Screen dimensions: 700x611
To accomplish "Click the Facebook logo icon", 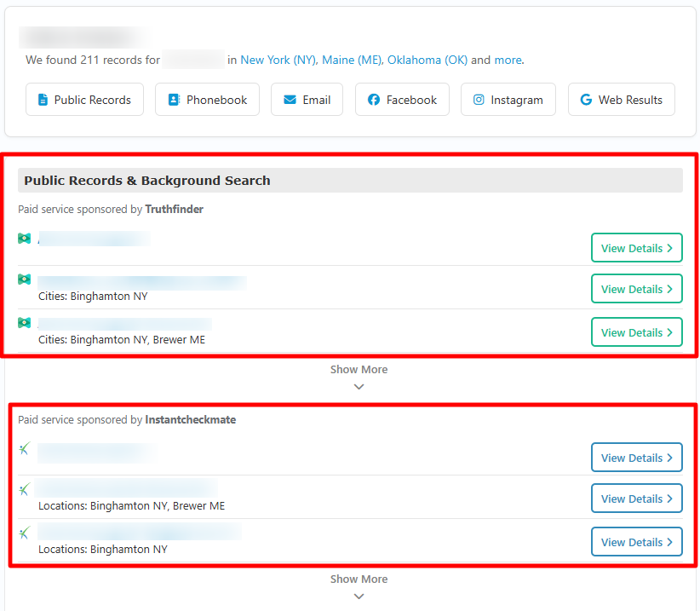I will click(x=374, y=100).
